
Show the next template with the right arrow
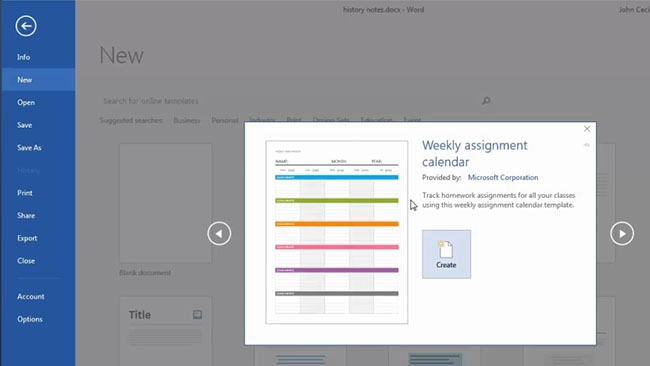click(622, 233)
